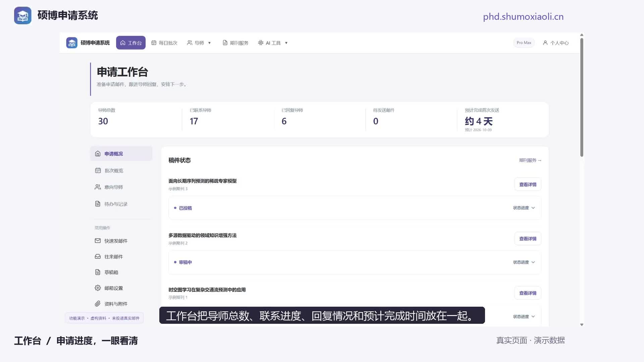Click the AI 工具 sparkle icon
Screen dimensions: 644x362
[x=261, y=43]
